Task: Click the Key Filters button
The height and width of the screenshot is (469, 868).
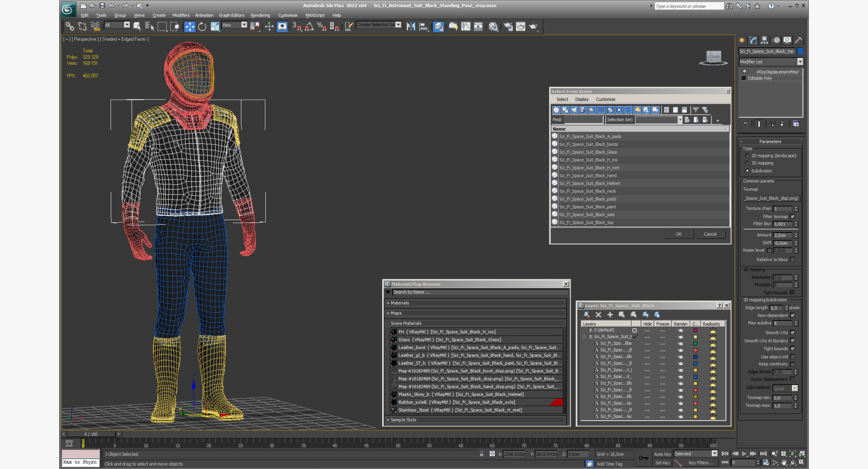Action: pos(701,463)
